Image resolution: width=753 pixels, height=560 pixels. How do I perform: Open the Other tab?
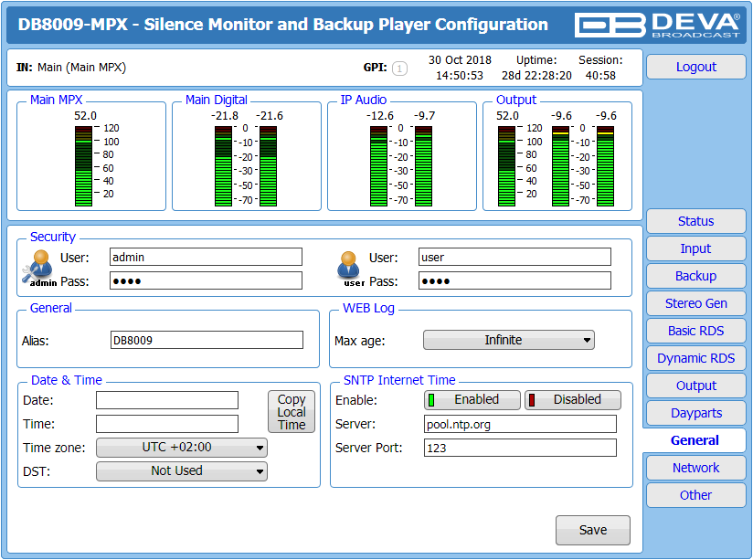695,495
